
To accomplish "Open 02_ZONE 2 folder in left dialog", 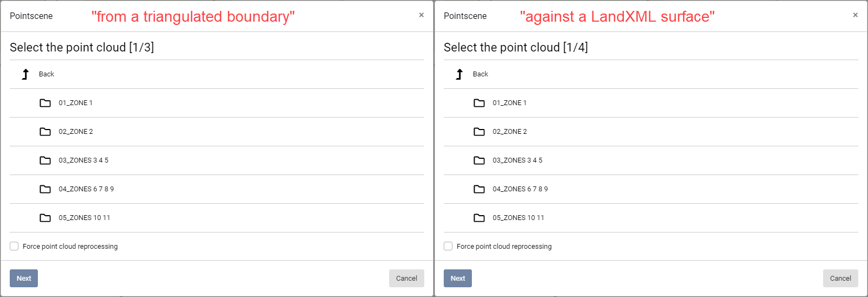I will pyautogui.click(x=76, y=132).
